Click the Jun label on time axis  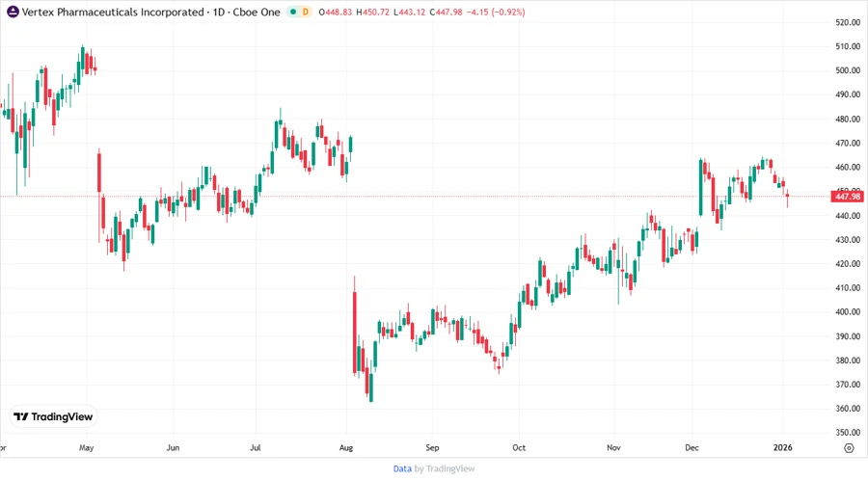[173, 447]
